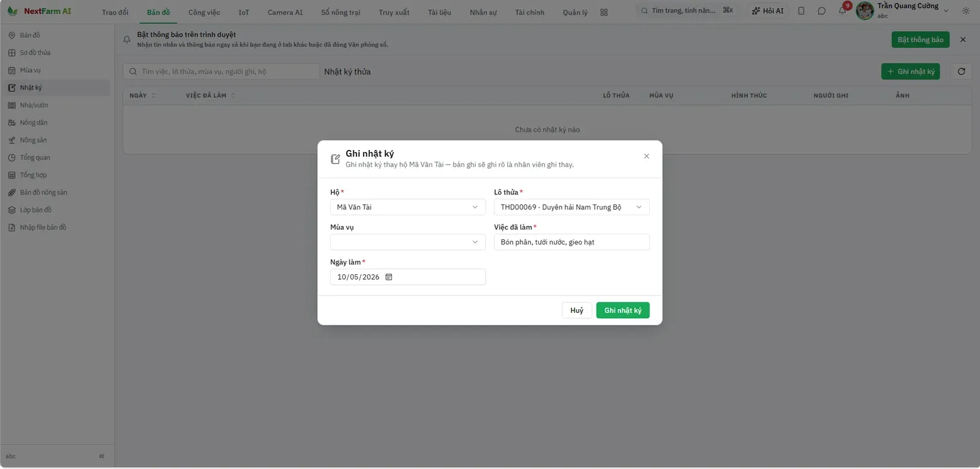Click the Tổng quan pie chart icon in sidebar
The height and width of the screenshot is (469, 980).
coord(12,158)
